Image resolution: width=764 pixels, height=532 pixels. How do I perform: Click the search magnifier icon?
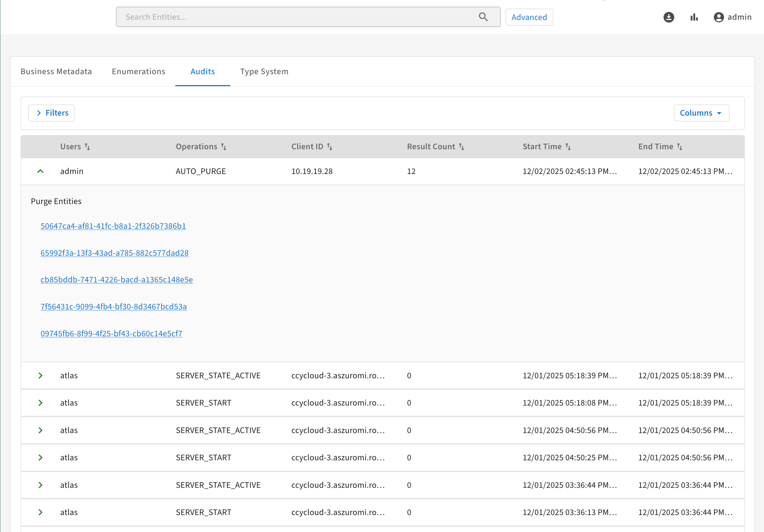(483, 17)
